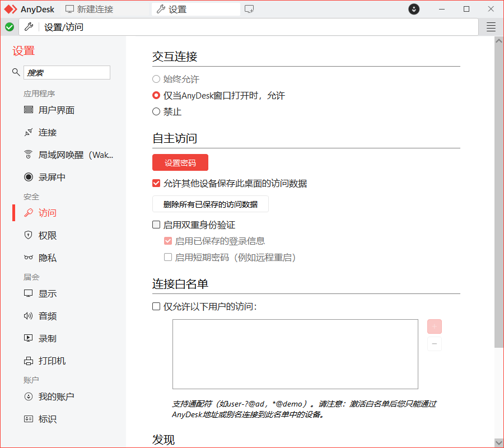The height and width of the screenshot is (448, 504).
Task: Click the scrollbar down arrow
Action: pos(499,443)
